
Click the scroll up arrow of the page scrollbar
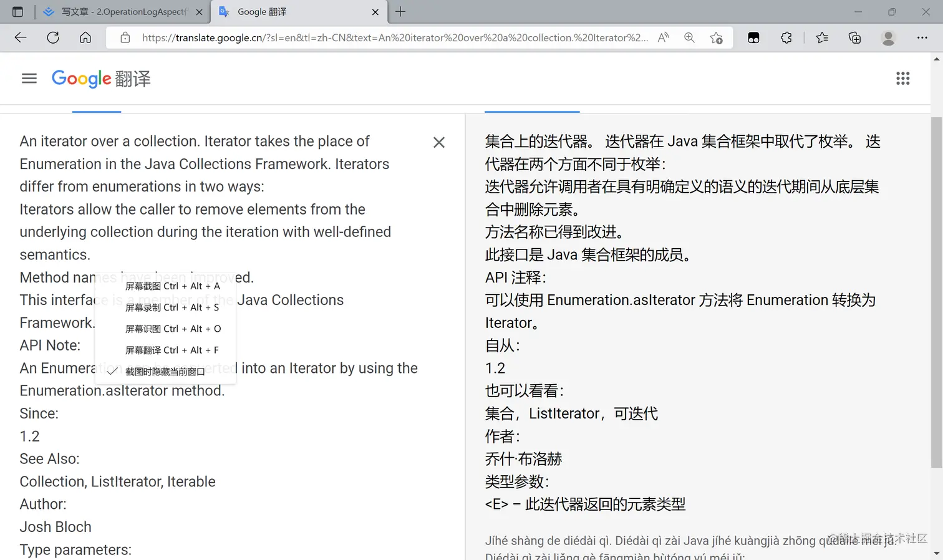[937, 59]
